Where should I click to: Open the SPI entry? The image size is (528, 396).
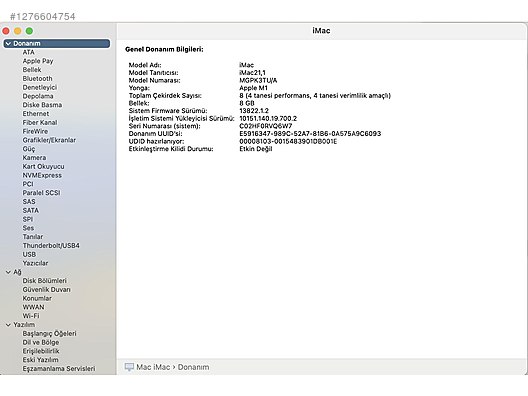tap(28, 219)
